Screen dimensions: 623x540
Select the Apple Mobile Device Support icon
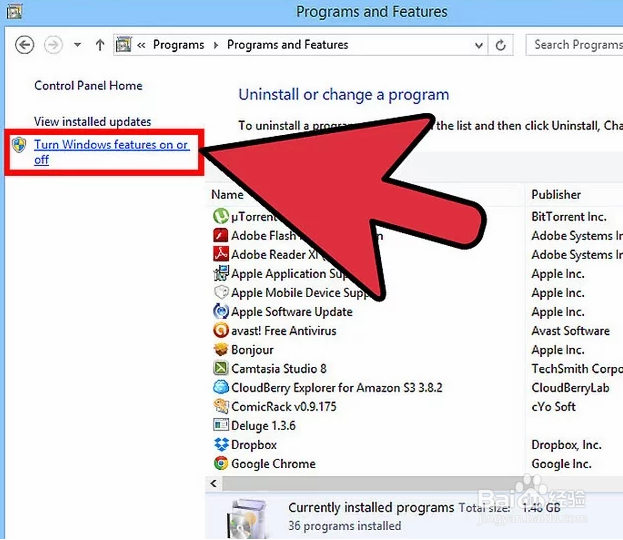[221, 292]
